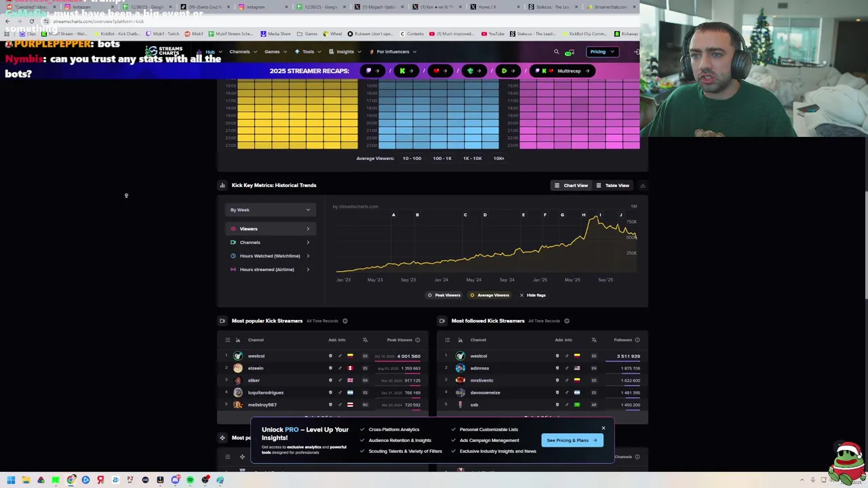
Task: Open elzeein channel row
Action: click(x=322, y=368)
